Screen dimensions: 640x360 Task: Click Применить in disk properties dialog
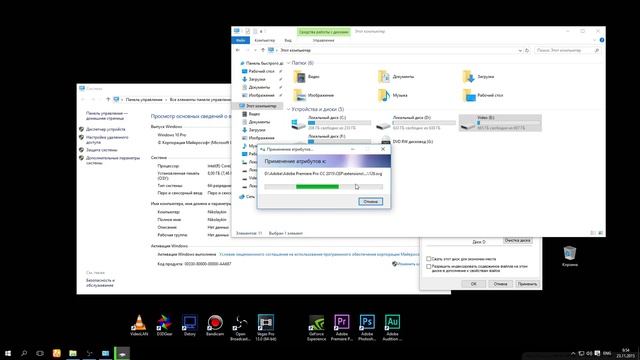coord(527,284)
